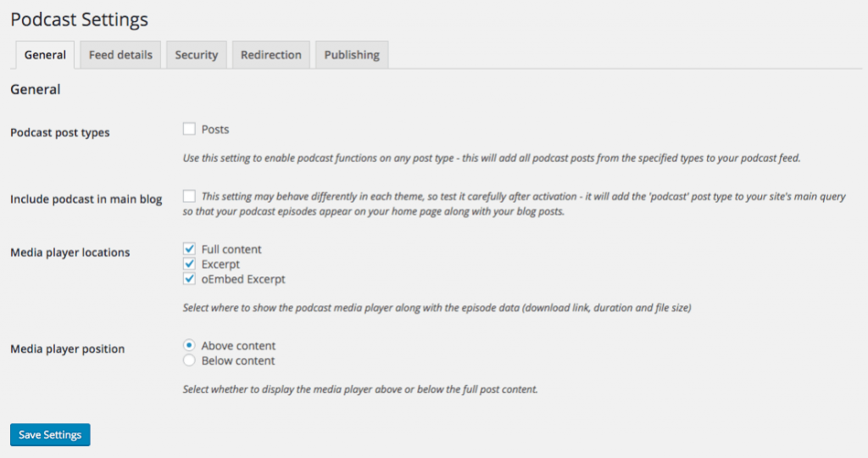This screenshot has height=458, width=868.
Task: Click the Podcast post types label
Action: (x=59, y=132)
